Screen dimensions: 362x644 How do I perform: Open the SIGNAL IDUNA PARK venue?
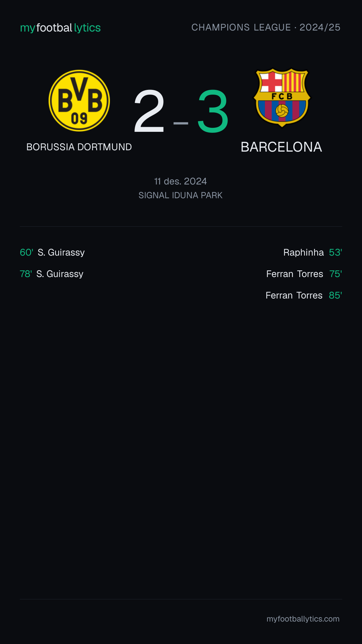point(181,195)
